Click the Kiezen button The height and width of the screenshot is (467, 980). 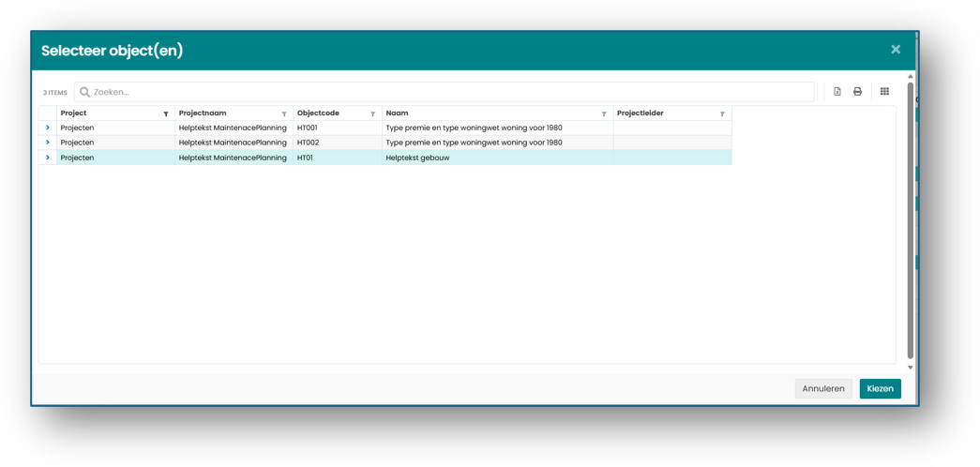pyautogui.click(x=880, y=388)
